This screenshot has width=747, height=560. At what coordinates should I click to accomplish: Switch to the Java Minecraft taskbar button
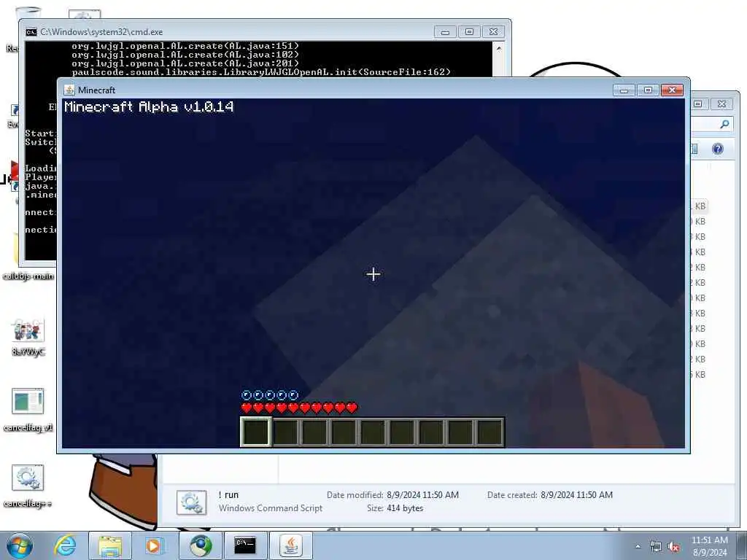[290, 545]
